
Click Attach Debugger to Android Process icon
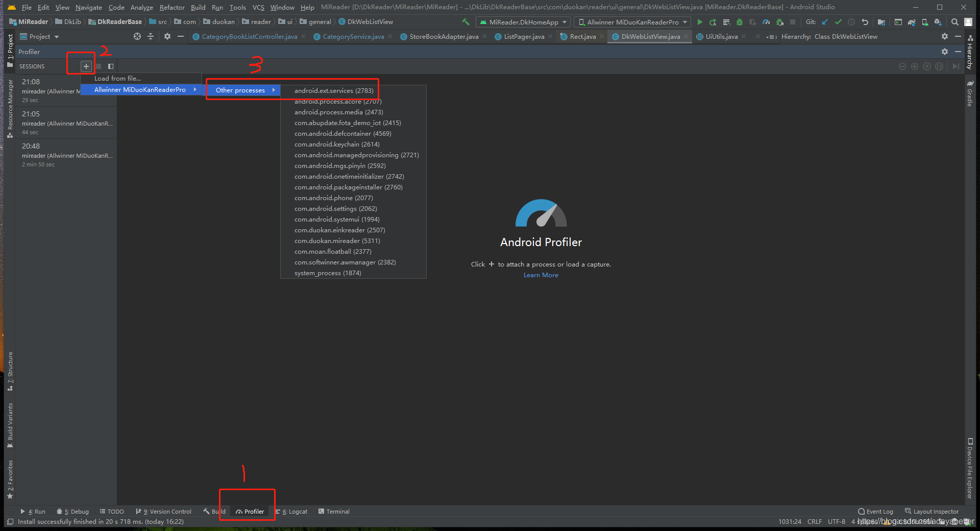pyautogui.click(x=779, y=22)
